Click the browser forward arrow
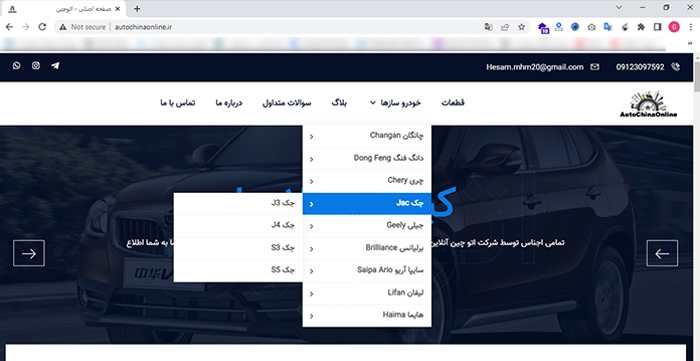 click(x=26, y=27)
